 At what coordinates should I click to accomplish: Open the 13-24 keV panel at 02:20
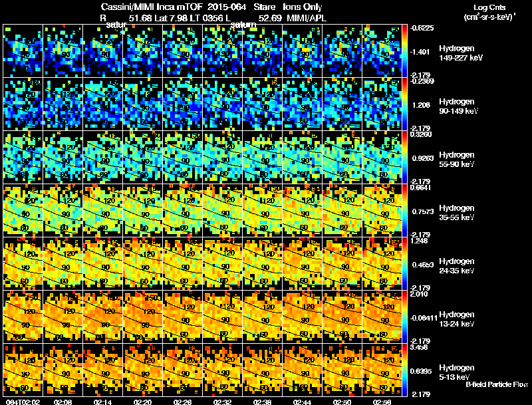(x=143, y=317)
